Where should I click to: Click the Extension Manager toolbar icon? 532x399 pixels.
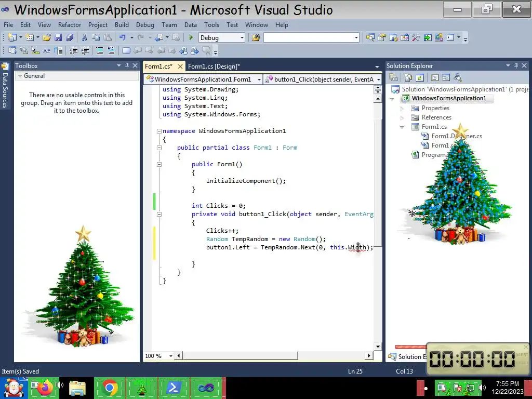click(438, 37)
